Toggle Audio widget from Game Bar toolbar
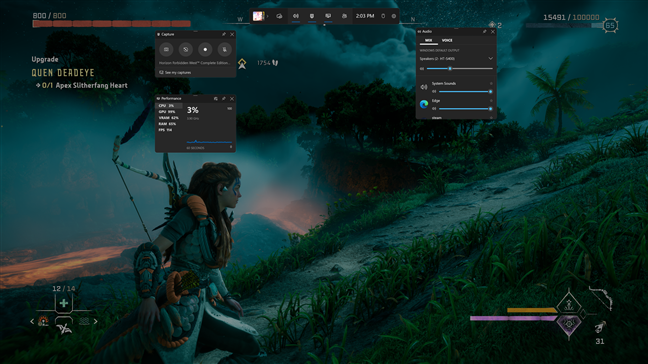The height and width of the screenshot is (364, 648). tap(295, 16)
